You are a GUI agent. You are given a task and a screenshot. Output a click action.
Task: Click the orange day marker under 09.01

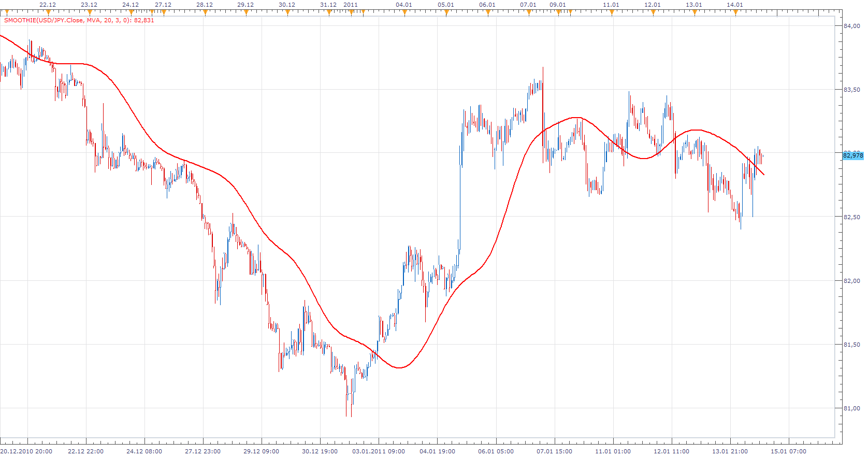[558, 13]
